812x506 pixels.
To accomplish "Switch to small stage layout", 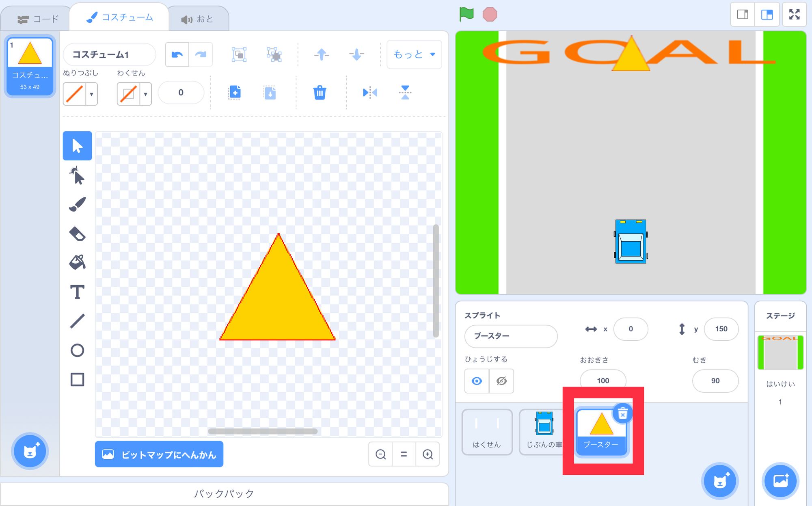I will tap(743, 15).
